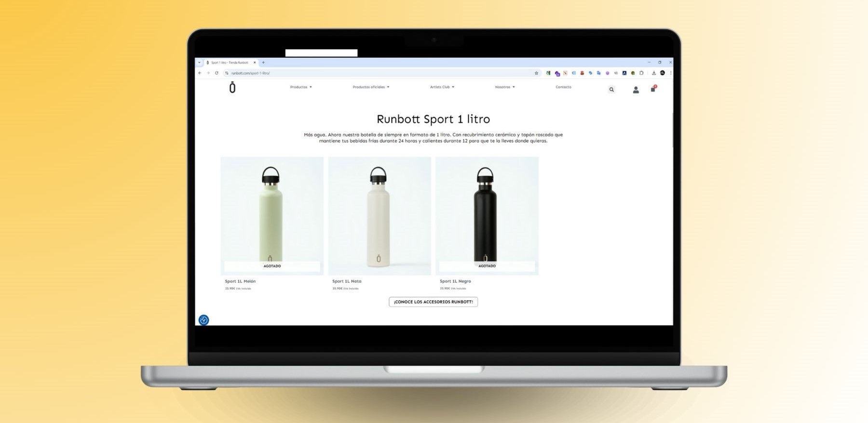The height and width of the screenshot is (423, 868).
Task: Open the Sport 1L Negro product link
Action: pyautogui.click(x=455, y=281)
